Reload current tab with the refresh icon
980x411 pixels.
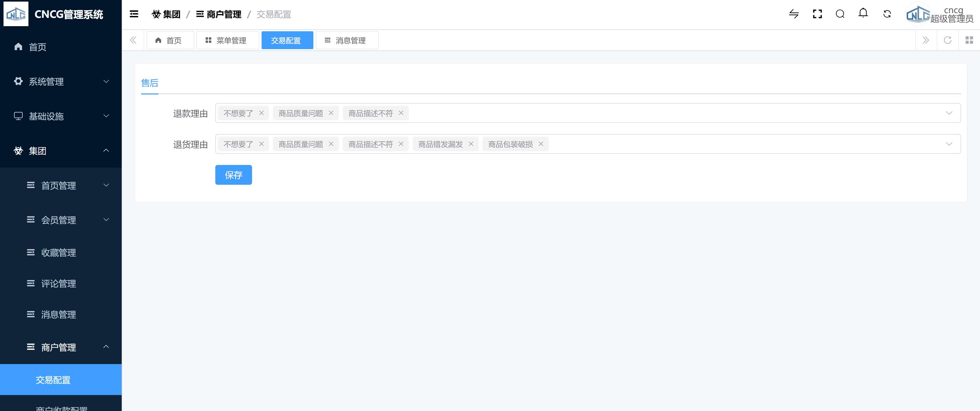pyautogui.click(x=947, y=40)
